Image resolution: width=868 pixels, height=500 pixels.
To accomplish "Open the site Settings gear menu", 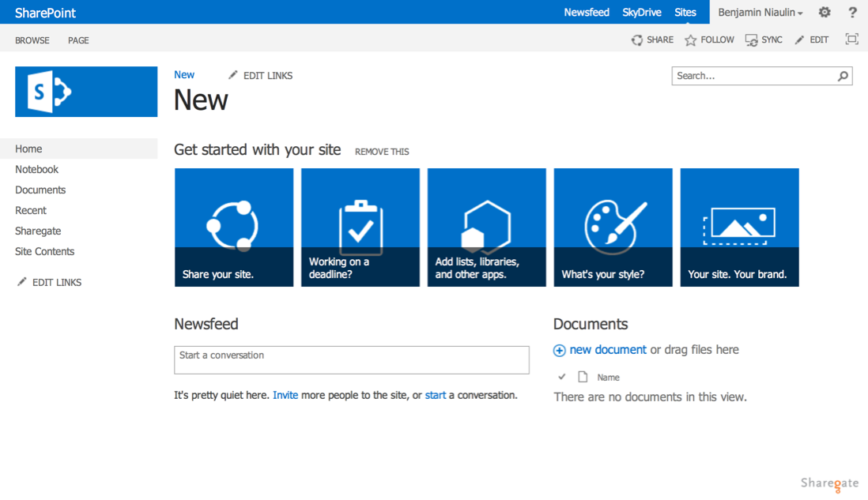I will [824, 12].
